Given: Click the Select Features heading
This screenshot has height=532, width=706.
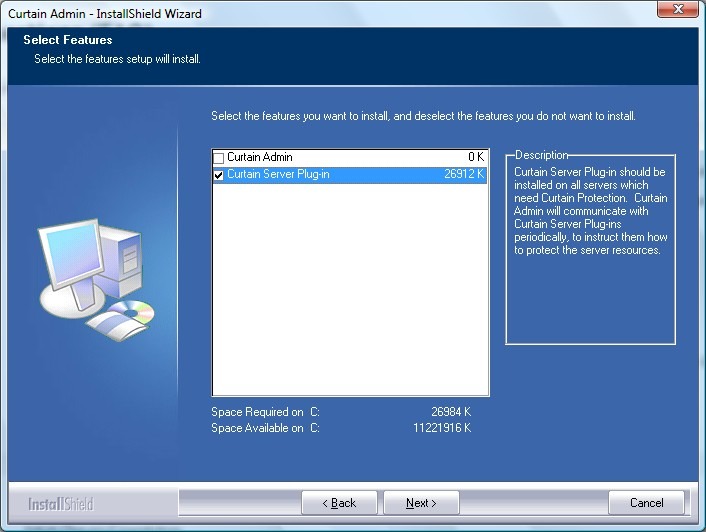Looking at the screenshot, I should tap(68, 40).
